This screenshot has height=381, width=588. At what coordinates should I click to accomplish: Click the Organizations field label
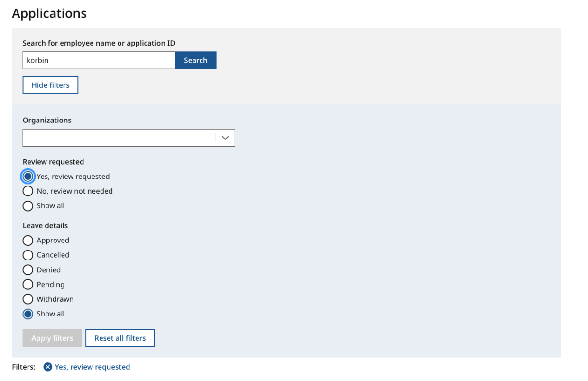pos(47,120)
